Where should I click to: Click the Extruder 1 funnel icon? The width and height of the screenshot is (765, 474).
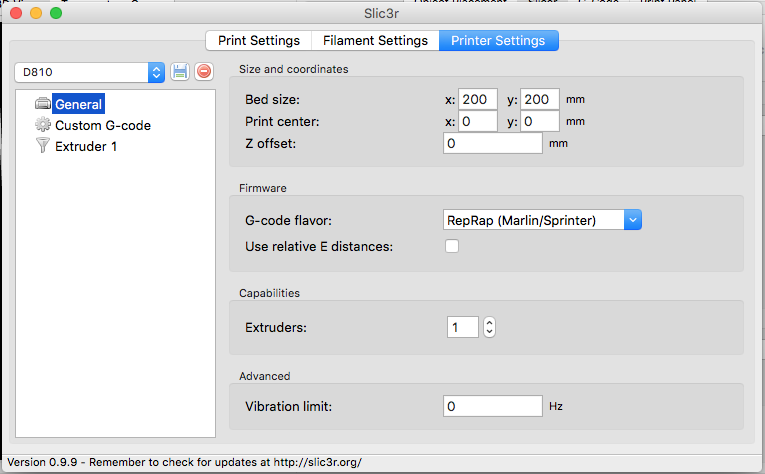42,146
